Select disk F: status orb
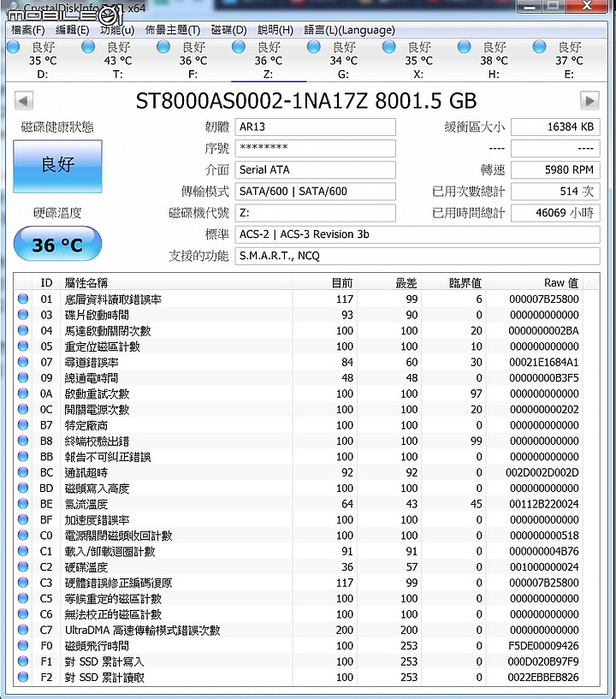616x699 pixels. point(163,46)
